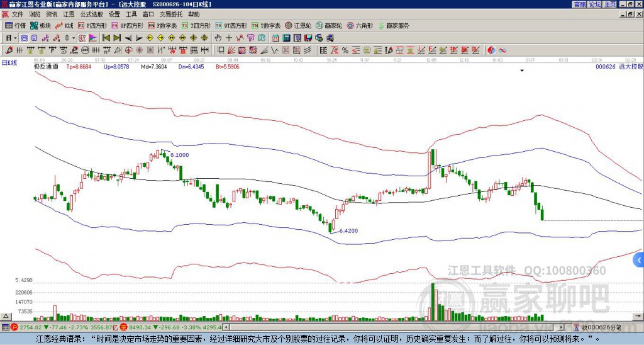
Task: Open the 行情 quotes view
Action: 15,25
